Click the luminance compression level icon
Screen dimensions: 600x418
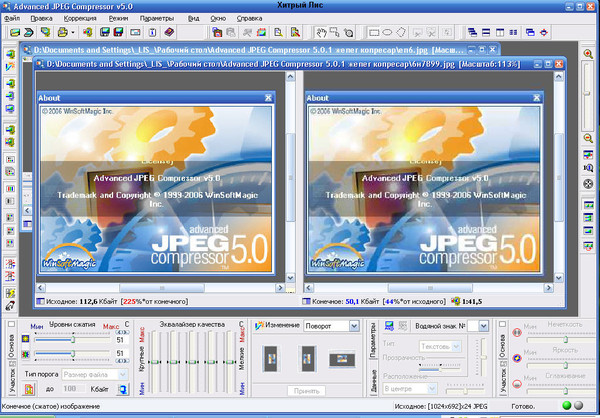26,339
